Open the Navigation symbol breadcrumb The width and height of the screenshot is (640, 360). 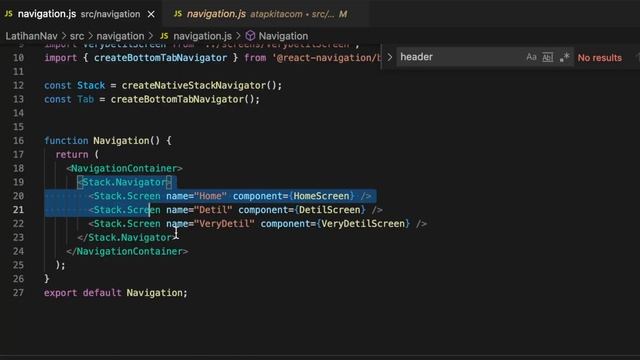tap(283, 36)
